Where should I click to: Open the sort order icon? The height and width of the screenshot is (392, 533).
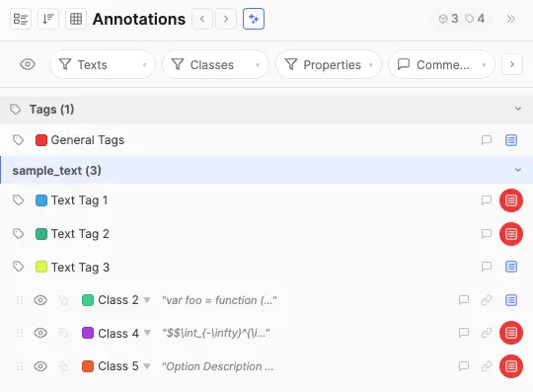click(x=48, y=19)
